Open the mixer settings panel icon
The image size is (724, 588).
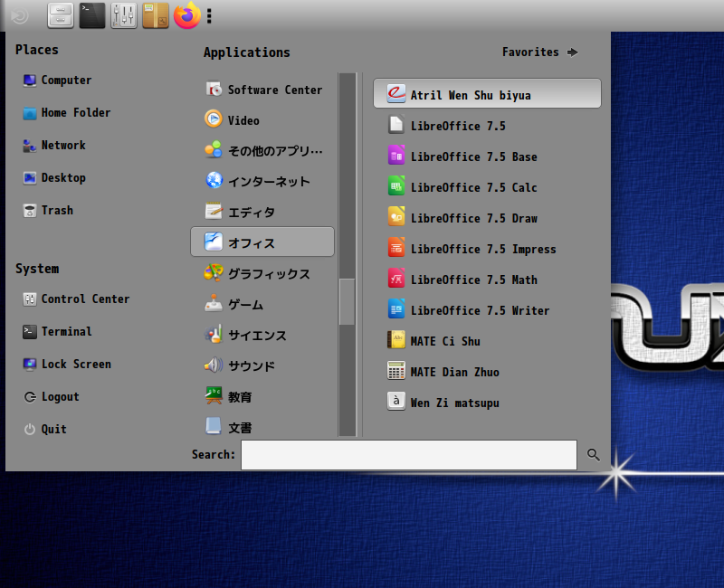tap(124, 15)
